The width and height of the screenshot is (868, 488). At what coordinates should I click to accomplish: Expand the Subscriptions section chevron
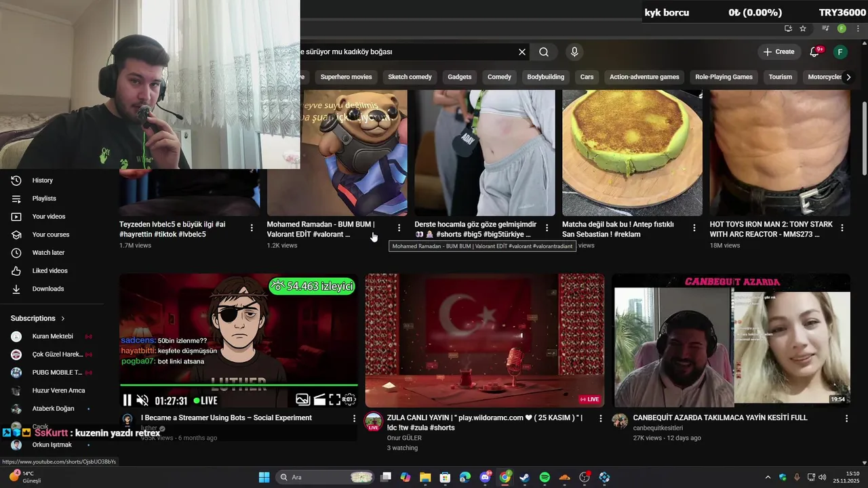click(x=63, y=319)
